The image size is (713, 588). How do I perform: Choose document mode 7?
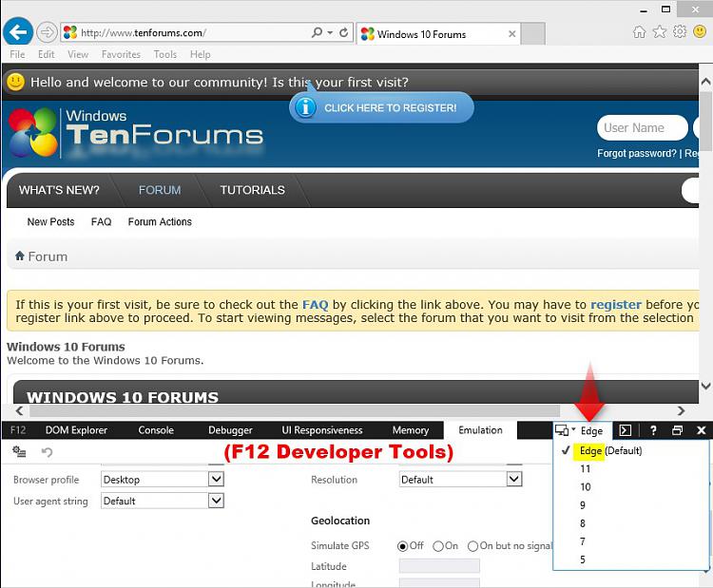[630, 541]
